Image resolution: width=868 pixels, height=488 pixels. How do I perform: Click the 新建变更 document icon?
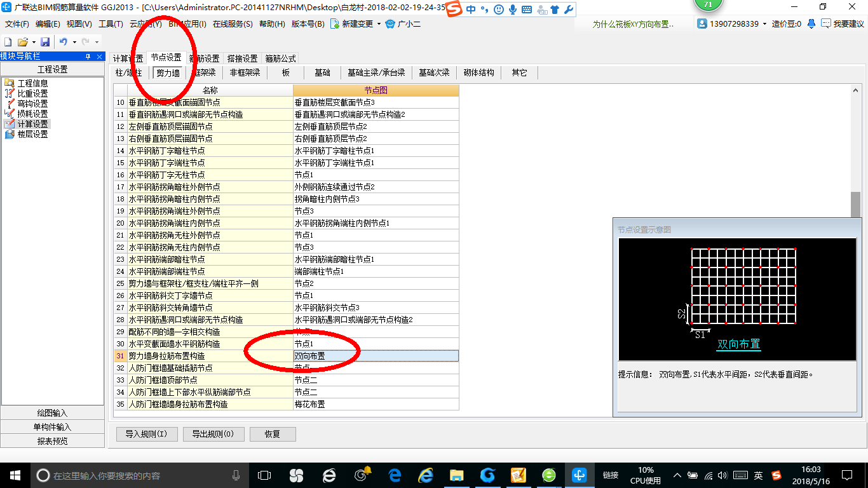pyautogui.click(x=335, y=24)
